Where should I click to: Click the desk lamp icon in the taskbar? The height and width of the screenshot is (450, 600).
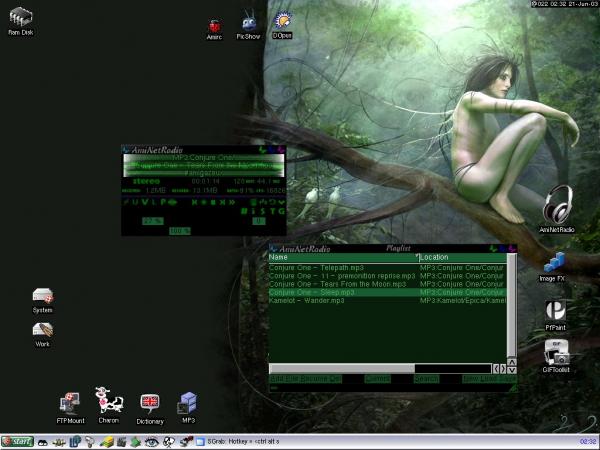click(x=90, y=442)
